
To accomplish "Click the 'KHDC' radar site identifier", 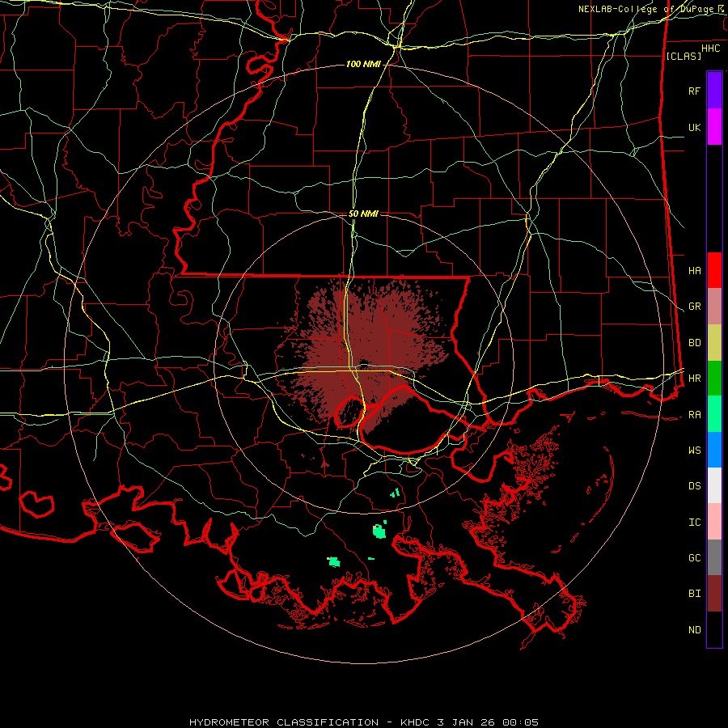I will [416, 722].
